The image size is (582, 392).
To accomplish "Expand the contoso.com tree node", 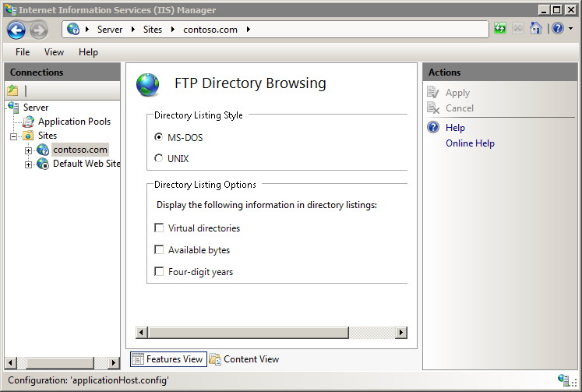I will click(28, 150).
